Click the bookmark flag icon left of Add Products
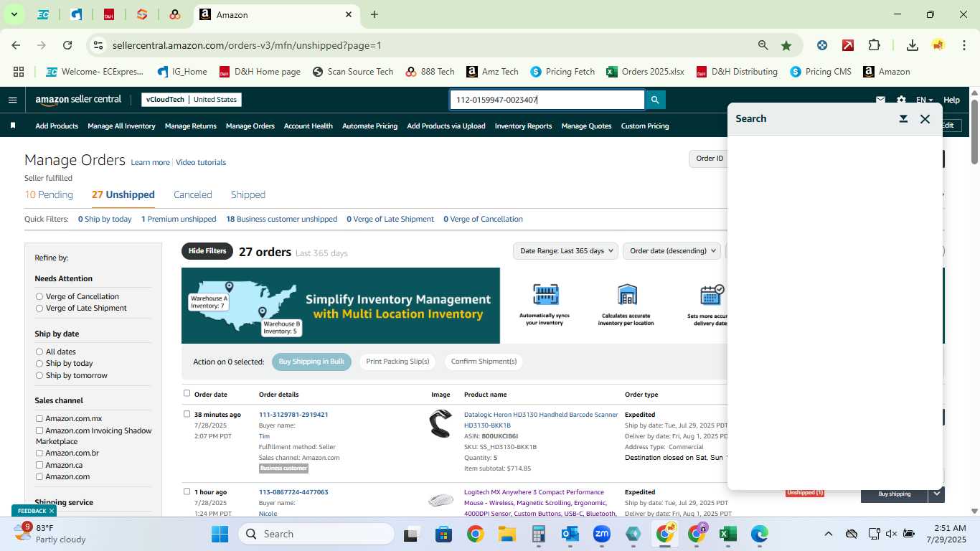 pos(13,126)
